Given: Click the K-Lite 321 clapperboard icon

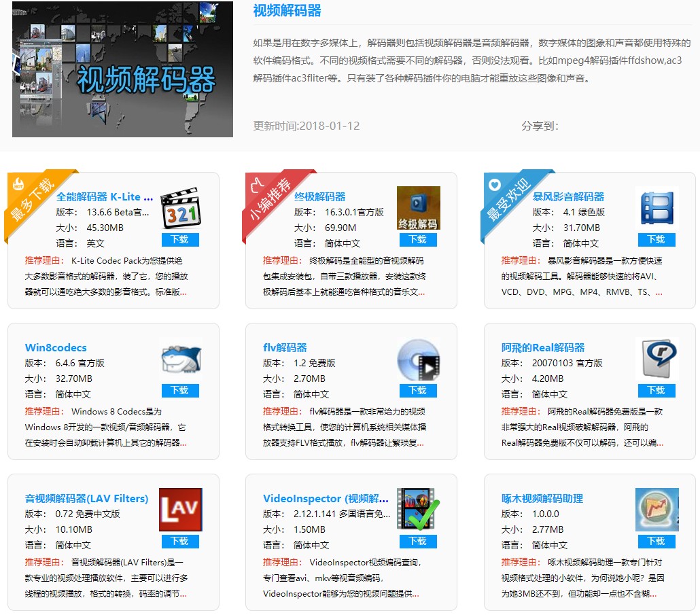Looking at the screenshot, I should [x=181, y=208].
